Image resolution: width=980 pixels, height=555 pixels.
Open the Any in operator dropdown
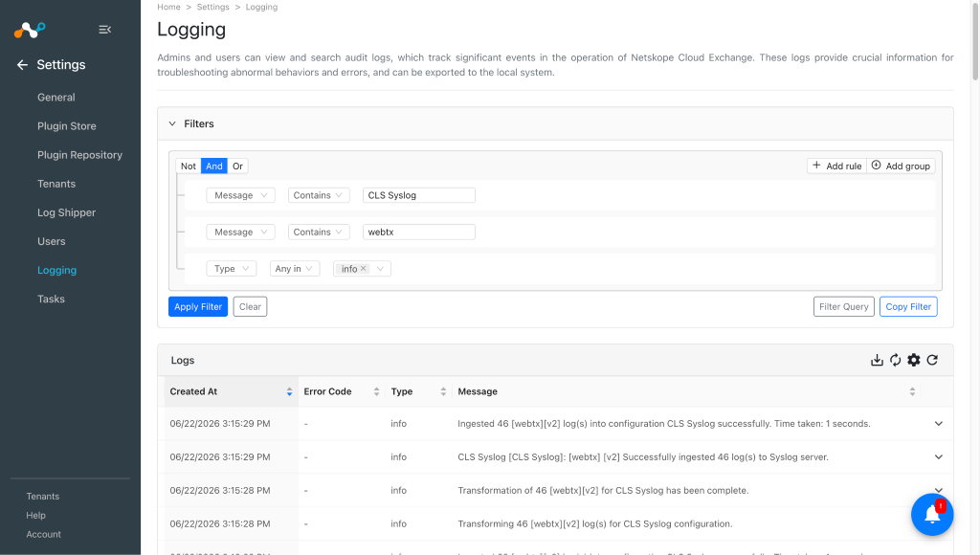coord(295,269)
